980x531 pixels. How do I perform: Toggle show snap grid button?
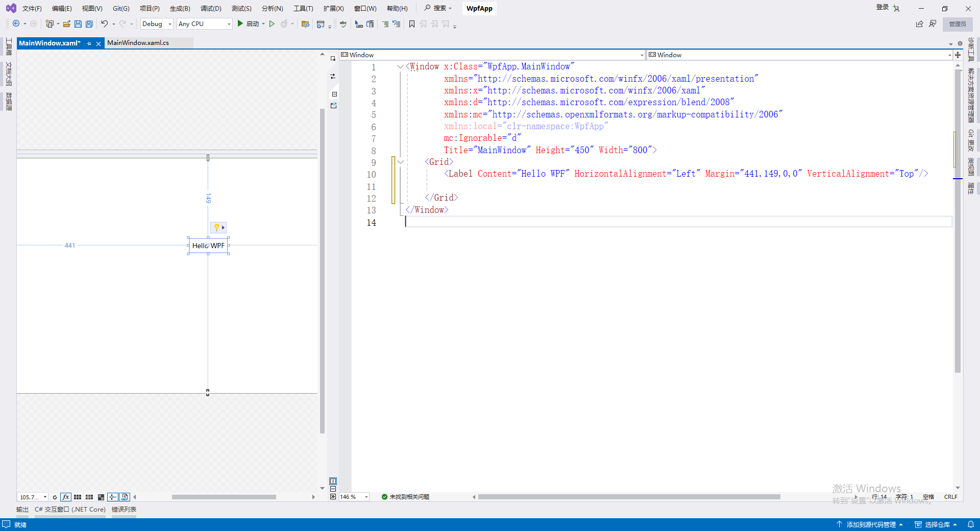[x=78, y=497]
